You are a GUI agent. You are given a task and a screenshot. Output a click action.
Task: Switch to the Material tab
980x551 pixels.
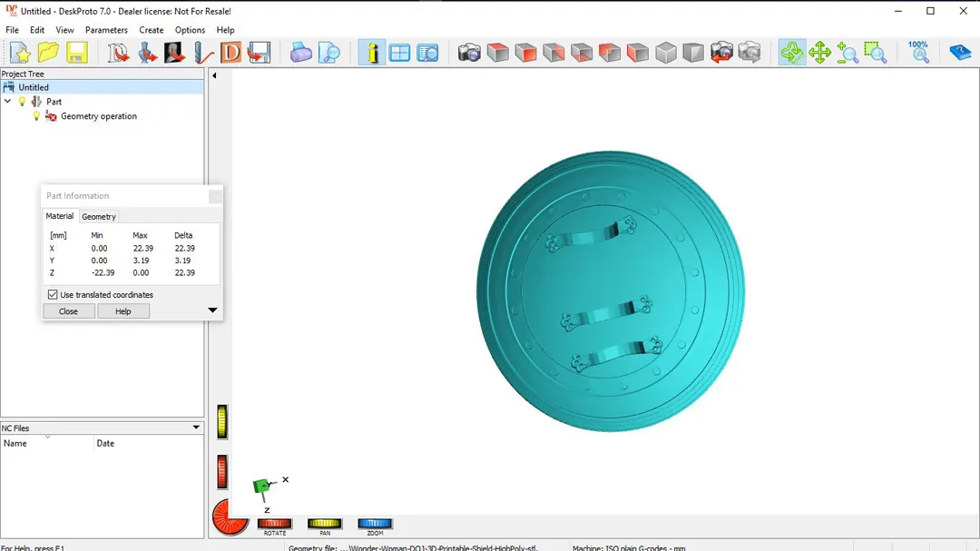(x=59, y=216)
